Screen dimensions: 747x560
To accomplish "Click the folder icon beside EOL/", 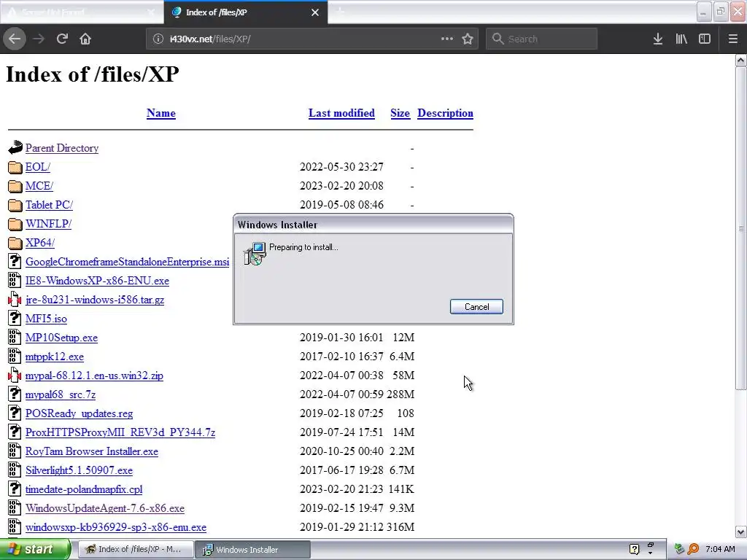I will pyautogui.click(x=15, y=167).
